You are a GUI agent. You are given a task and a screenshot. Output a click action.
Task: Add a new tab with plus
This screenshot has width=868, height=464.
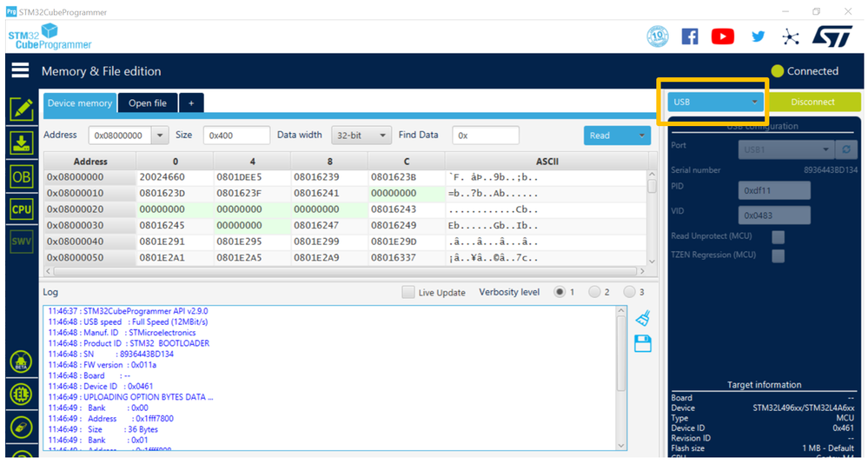click(191, 103)
